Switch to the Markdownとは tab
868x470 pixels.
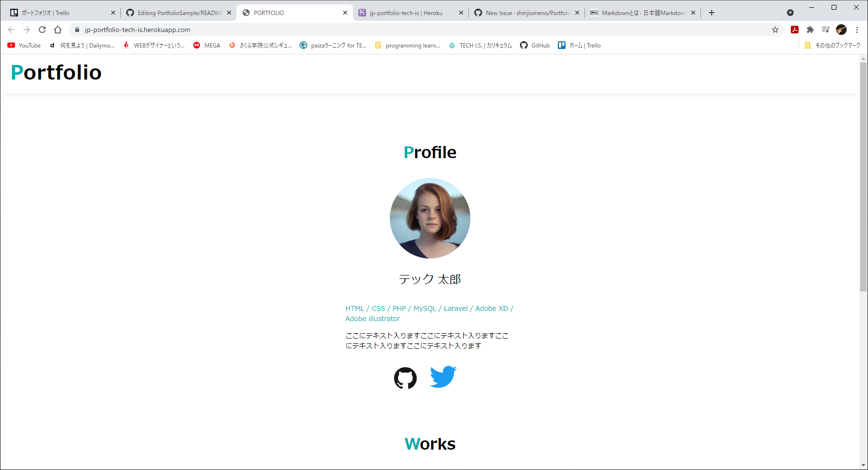(x=642, y=13)
